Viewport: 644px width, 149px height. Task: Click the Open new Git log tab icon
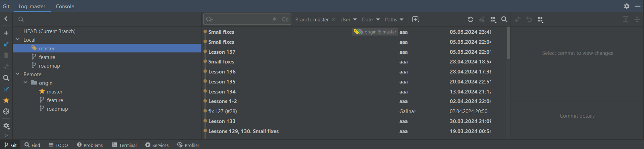(415, 19)
